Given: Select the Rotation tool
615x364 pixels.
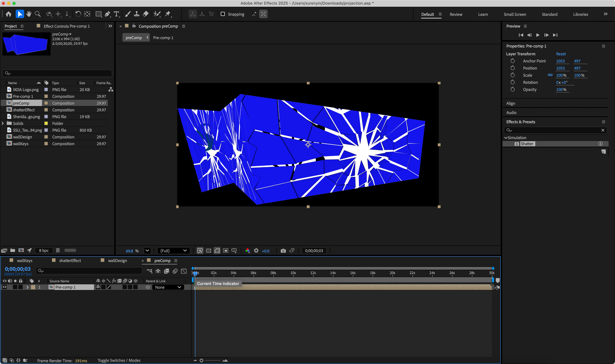Looking at the screenshot, I should click(x=78, y=14).
